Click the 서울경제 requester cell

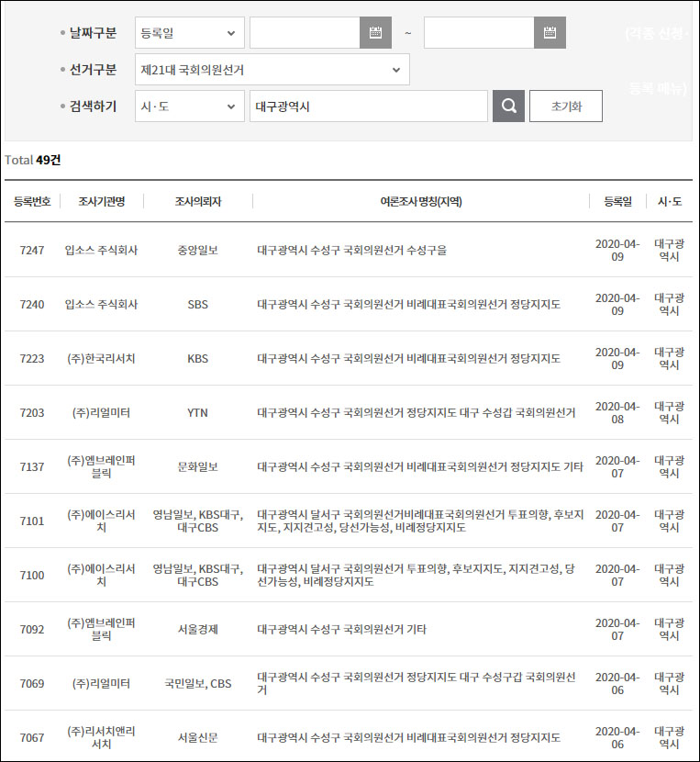[198, 629]
